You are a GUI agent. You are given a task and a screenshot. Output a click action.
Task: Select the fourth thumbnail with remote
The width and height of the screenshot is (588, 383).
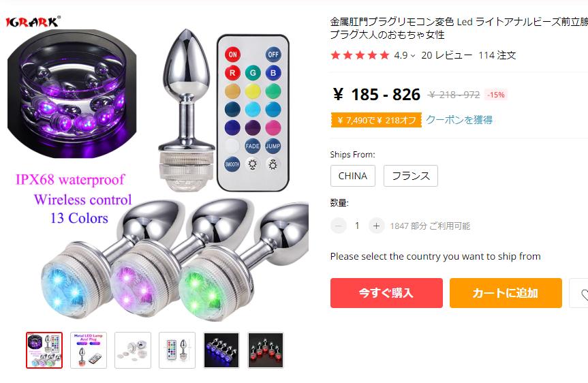[x=177, y=350]
